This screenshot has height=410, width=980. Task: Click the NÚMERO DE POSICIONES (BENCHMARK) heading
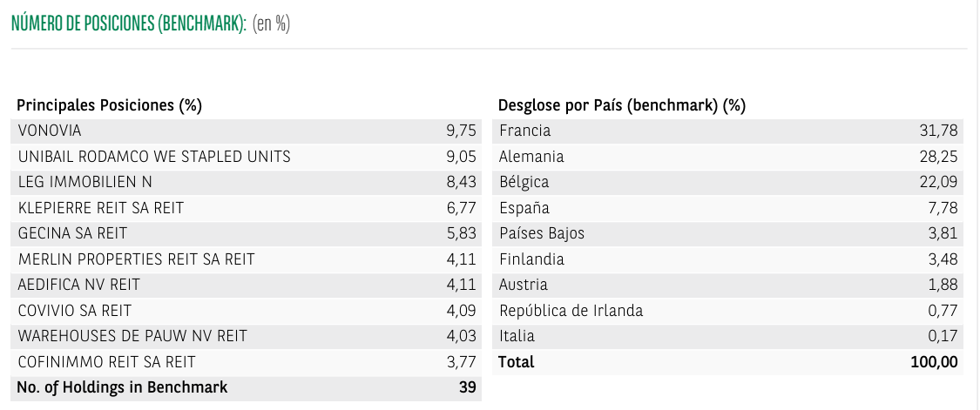point(128,24)
